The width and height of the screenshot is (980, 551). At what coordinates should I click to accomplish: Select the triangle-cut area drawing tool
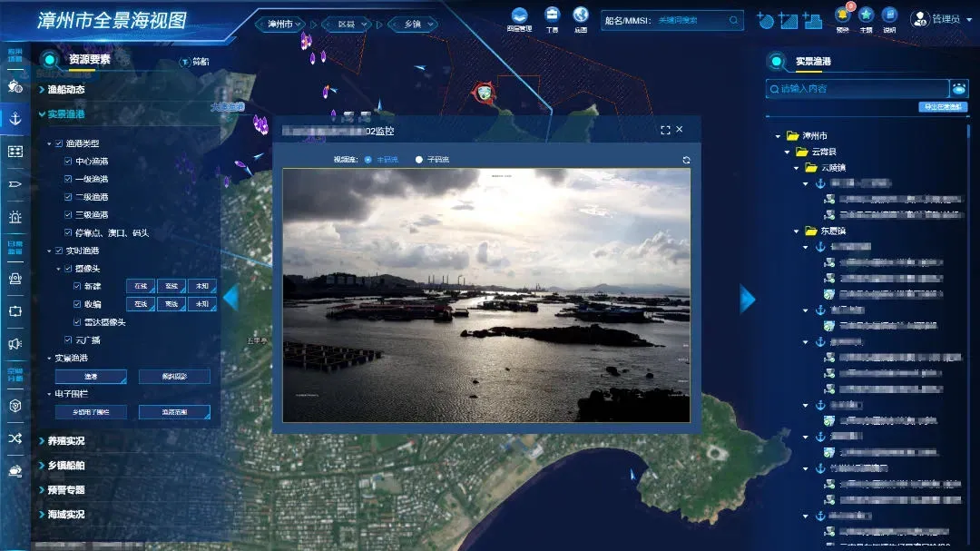pyautogui.click(x=789, y=21)
